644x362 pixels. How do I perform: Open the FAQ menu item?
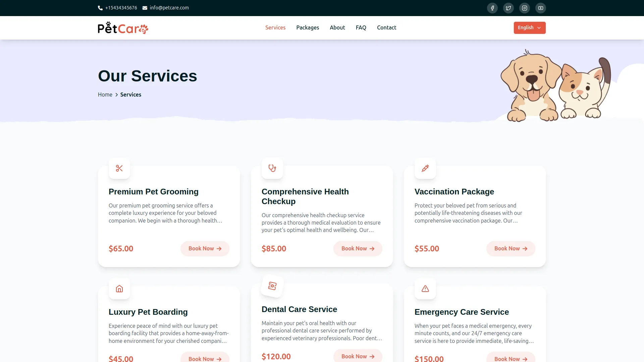coord(361,28)
